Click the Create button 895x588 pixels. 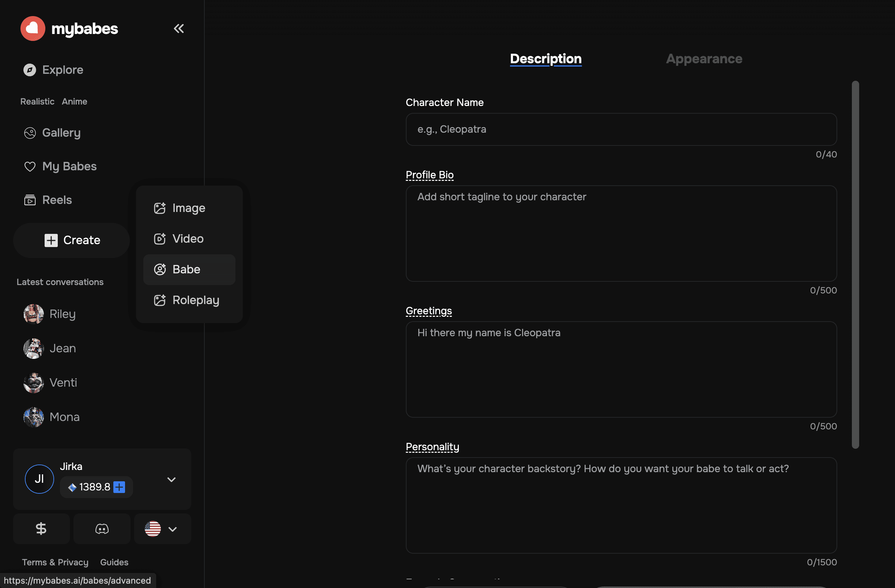click(x=72, y=240)
